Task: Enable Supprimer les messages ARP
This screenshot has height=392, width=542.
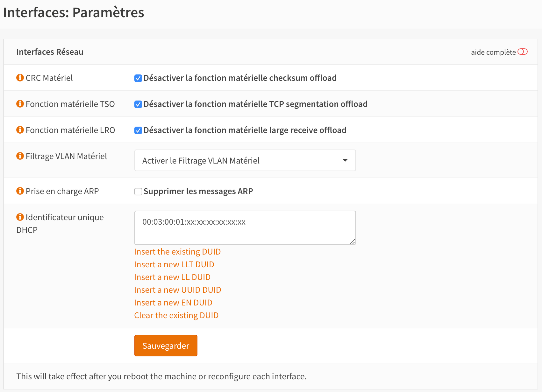Action: click(138, 192)
